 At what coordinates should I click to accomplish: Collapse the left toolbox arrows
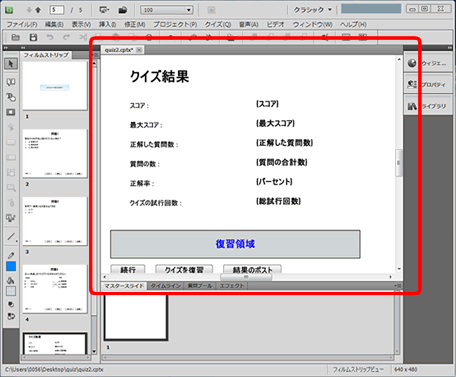click(6, 48)
